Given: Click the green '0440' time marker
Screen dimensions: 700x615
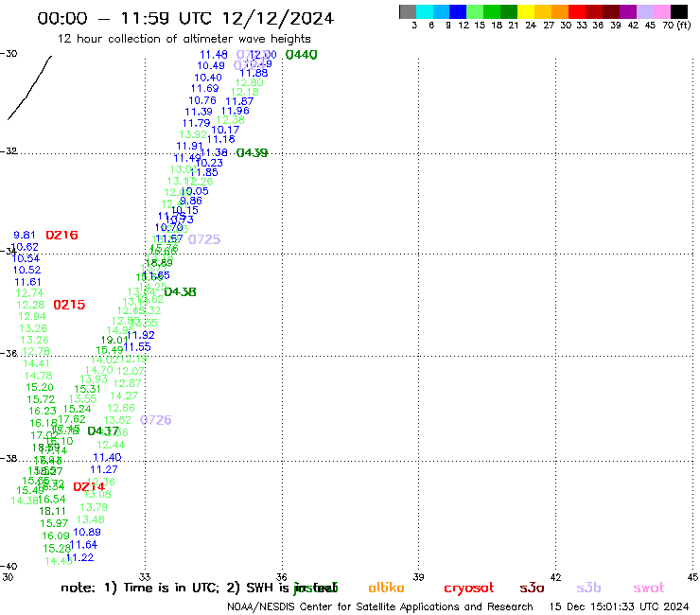Looking at the screenshot, I should (302, 55).
